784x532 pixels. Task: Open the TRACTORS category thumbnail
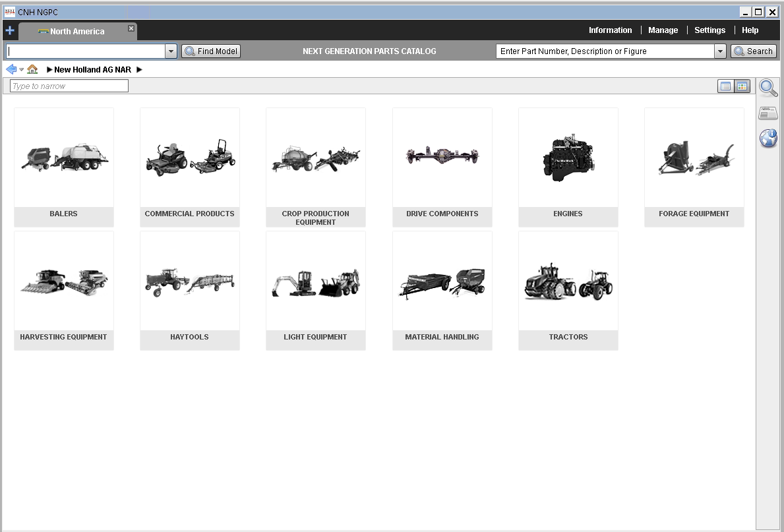568,283
